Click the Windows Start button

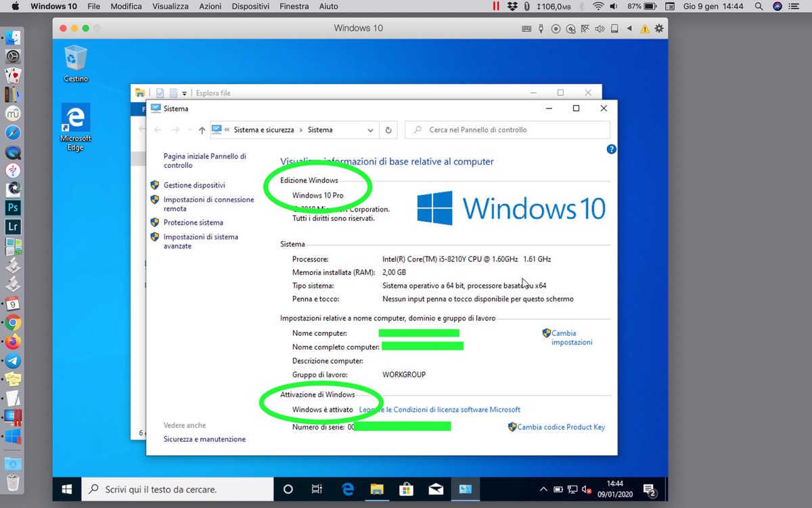pos(67,489)
